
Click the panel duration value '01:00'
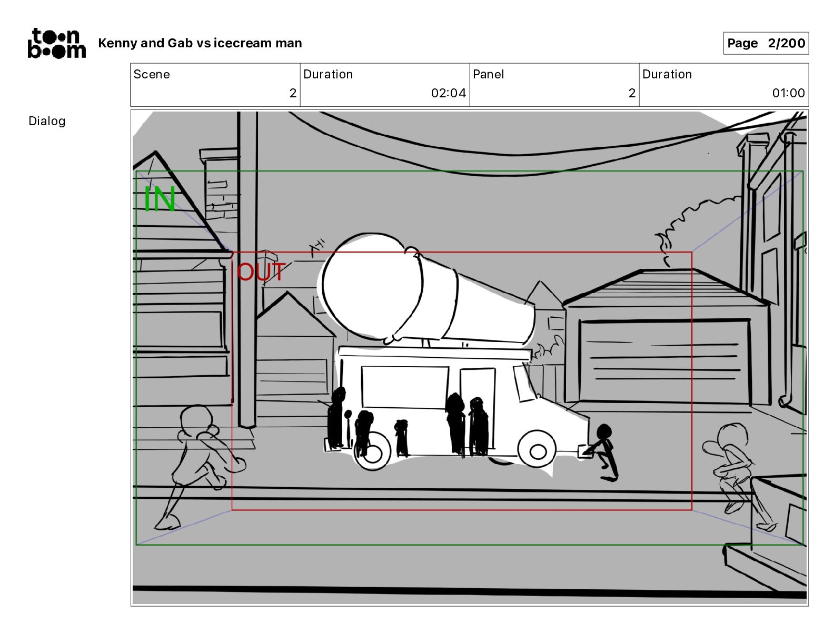788,93
